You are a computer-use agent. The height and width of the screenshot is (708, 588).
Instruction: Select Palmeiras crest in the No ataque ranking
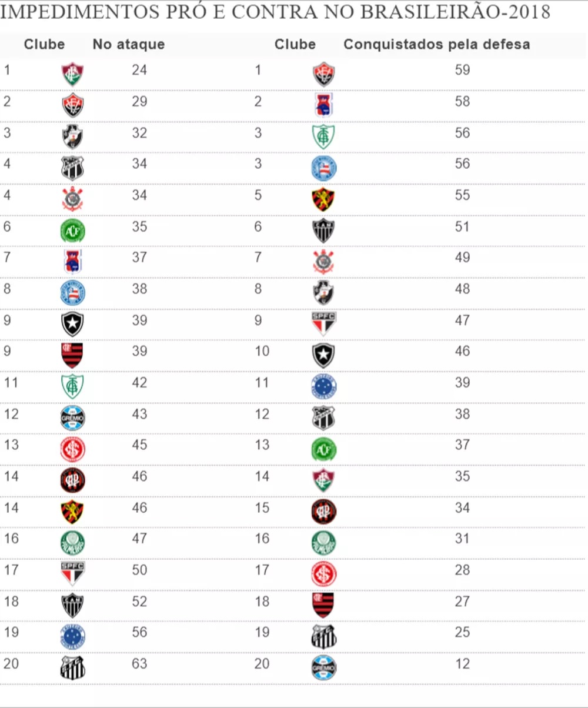pos(73,543)
